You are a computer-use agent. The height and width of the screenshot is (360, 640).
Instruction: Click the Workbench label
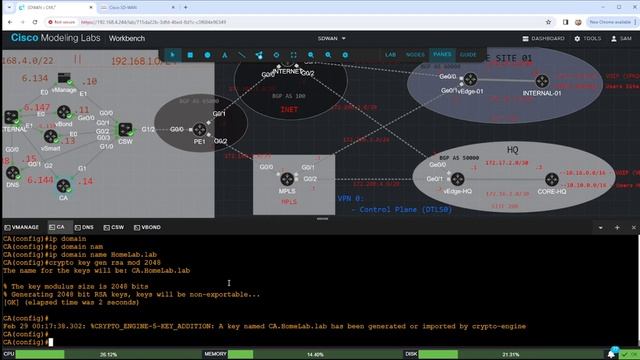point(127,38)
